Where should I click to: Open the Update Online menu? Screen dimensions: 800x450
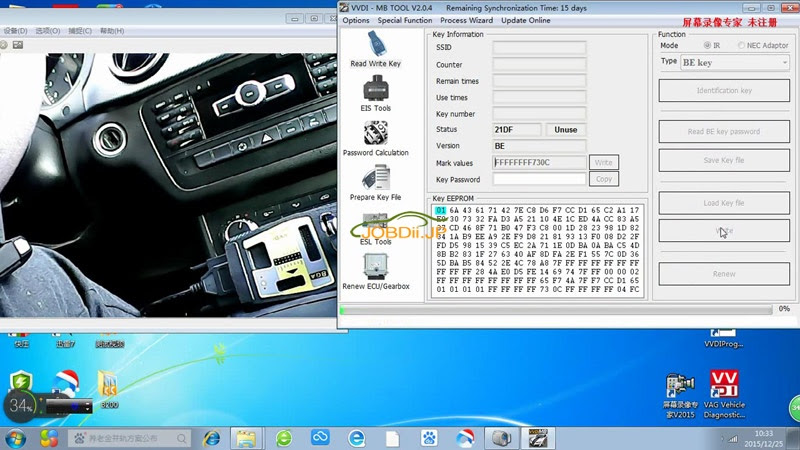pos(526,20)
